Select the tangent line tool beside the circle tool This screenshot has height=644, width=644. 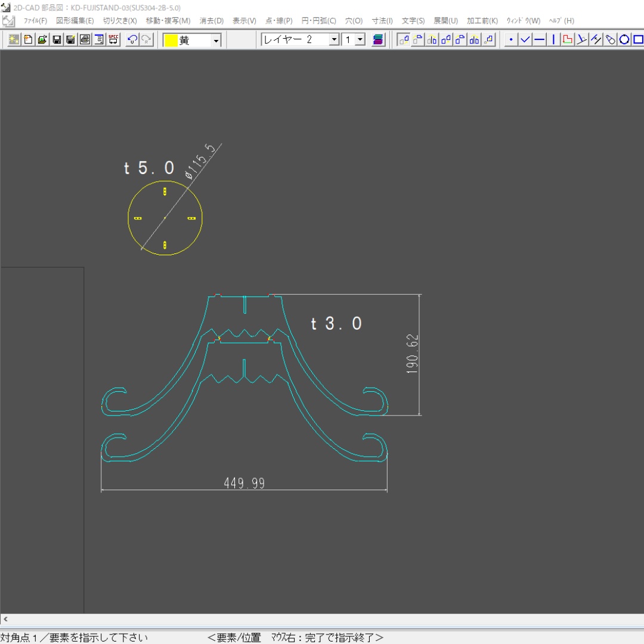tap(610, 40)
